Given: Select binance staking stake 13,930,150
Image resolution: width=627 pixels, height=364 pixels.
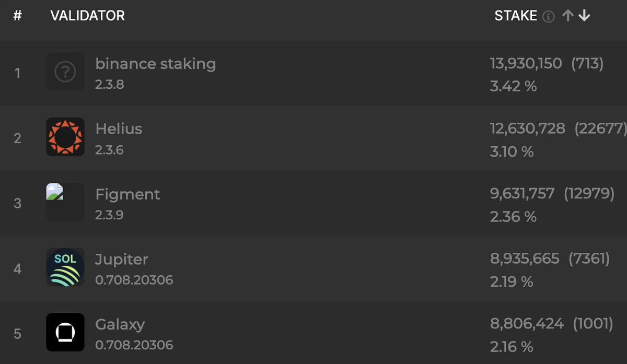Looking at the screenshot, I should click(x=526, y=64).
